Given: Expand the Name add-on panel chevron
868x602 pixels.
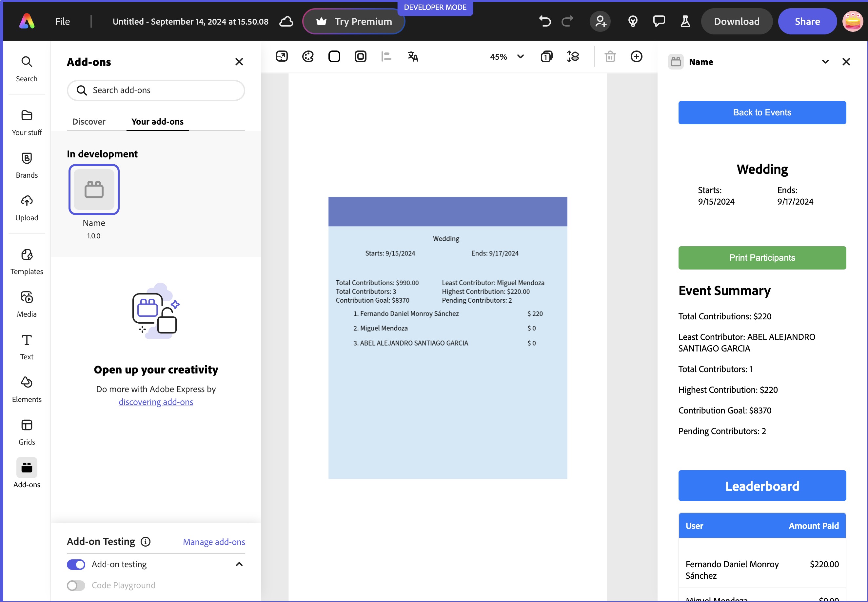Looking at the screenshot, I should [825, 62].
